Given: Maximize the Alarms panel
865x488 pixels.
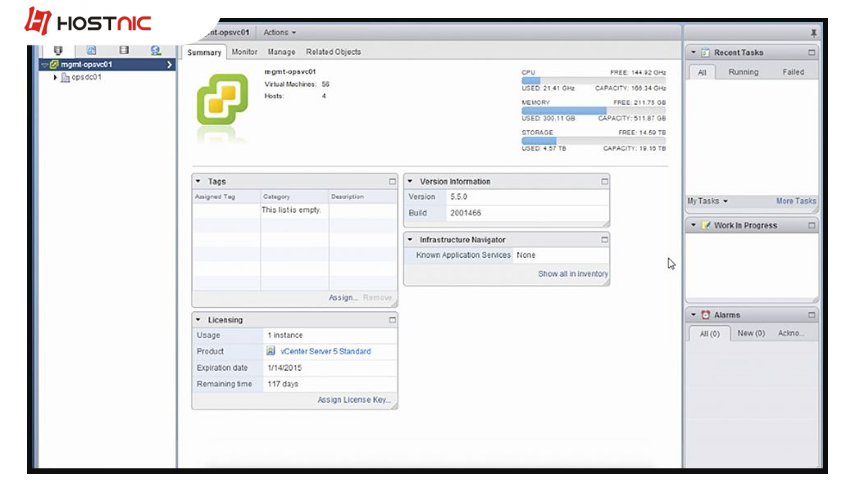Looking at the screenshot, I should (811, 315).
